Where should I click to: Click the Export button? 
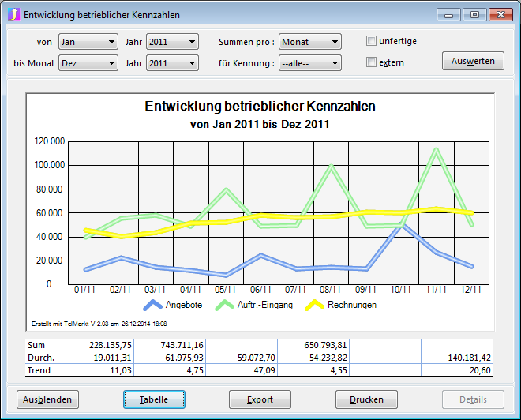[260, 399]
